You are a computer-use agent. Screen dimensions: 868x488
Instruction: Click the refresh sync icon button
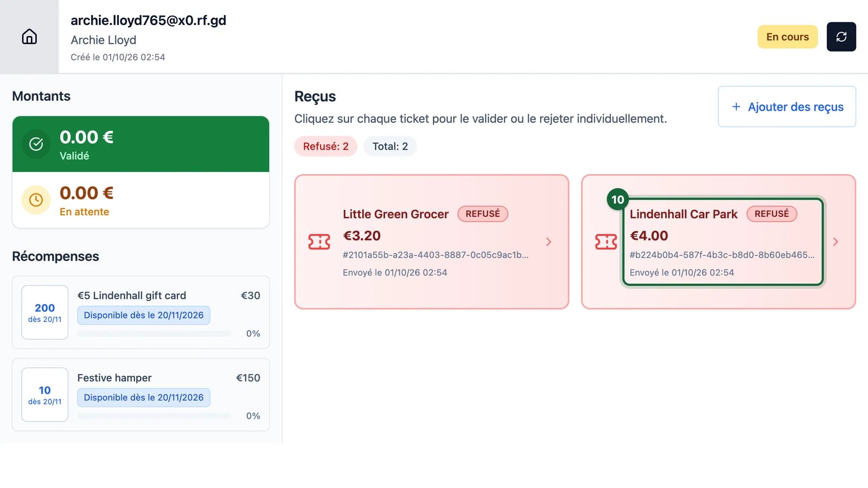[841, 37]
